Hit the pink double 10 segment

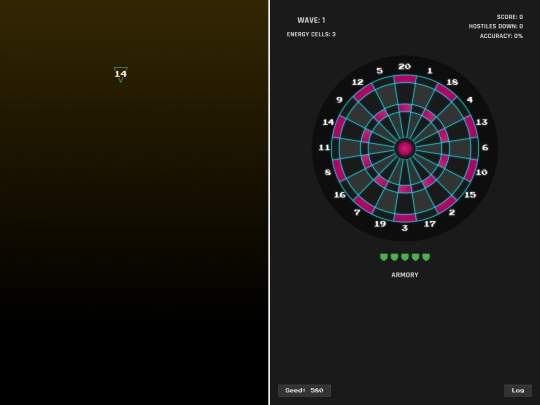[x=471, y=169]
